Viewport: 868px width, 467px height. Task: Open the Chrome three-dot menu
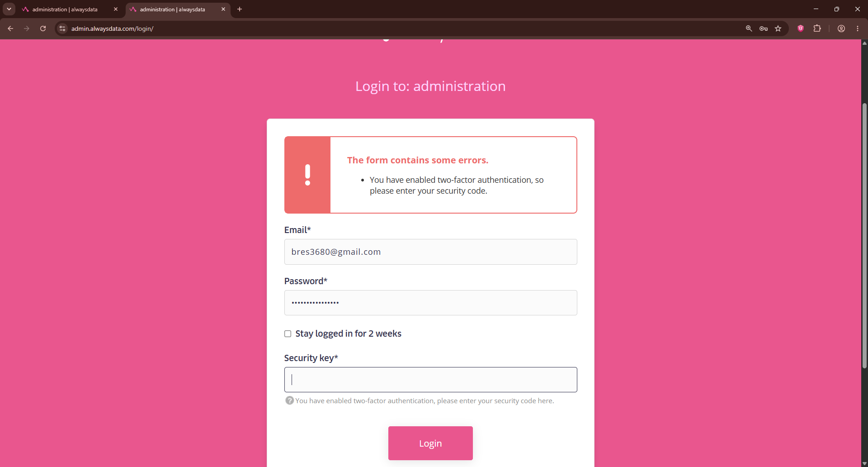(858, 29)
